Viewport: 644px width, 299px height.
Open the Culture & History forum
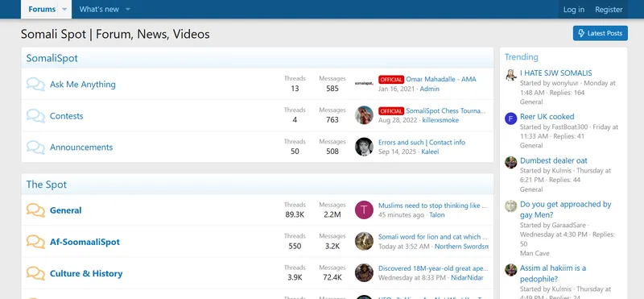(x=86, y=273)
